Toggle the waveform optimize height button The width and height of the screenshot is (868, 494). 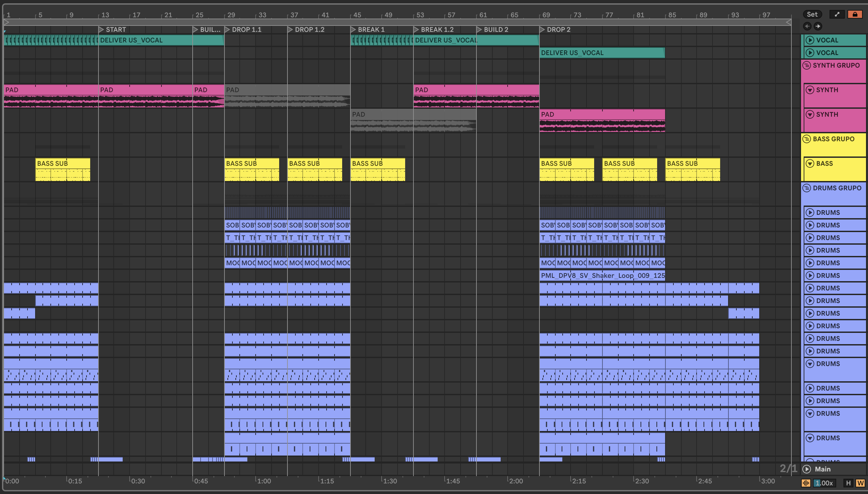point(806,483)
